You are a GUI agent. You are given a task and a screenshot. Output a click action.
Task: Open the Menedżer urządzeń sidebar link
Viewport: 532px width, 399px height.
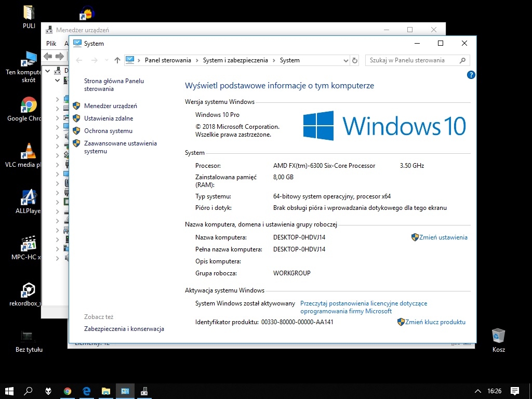(111, 106)
